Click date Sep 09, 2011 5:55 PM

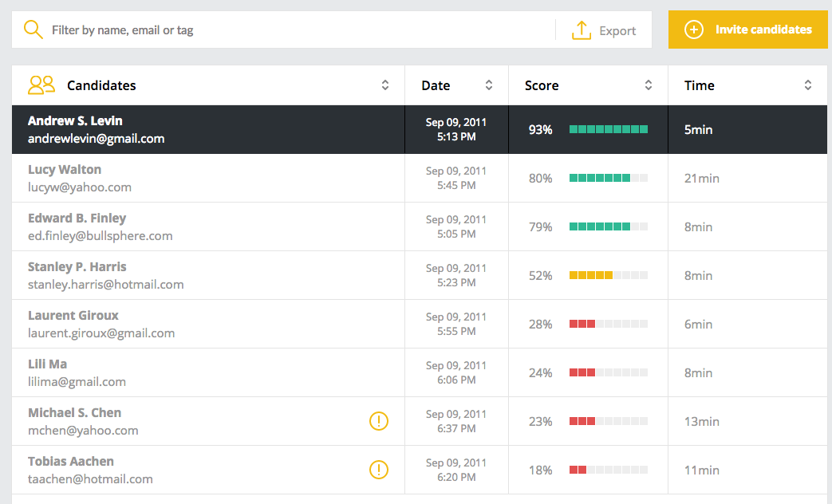click(456, 324)
